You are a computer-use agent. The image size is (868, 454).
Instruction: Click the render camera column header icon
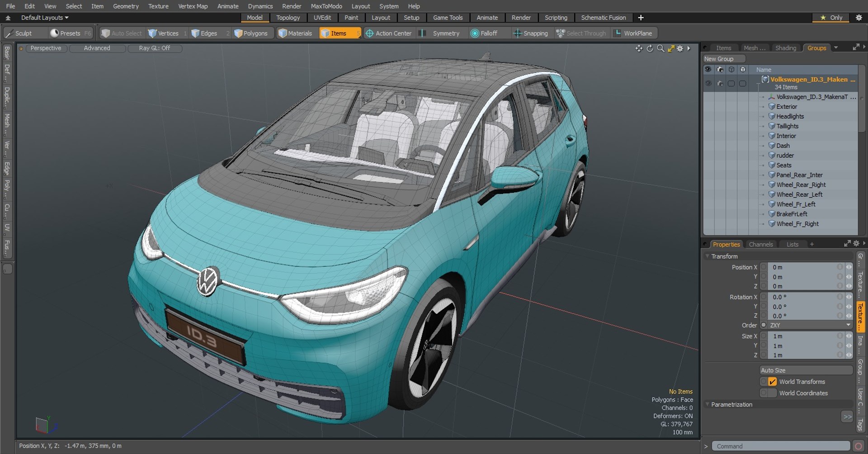[720, 70]
